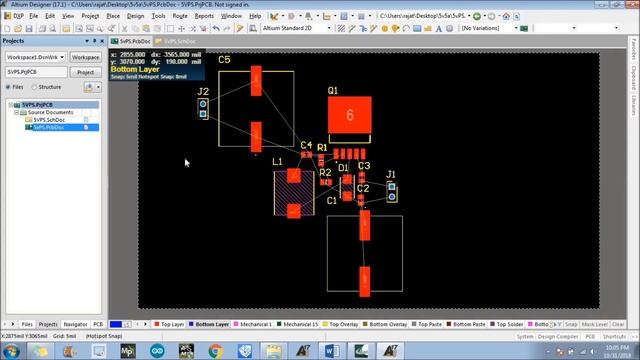Screen dimensions: 640x360
Task: Open the Projects panel menu arrow
Action: 87,41
